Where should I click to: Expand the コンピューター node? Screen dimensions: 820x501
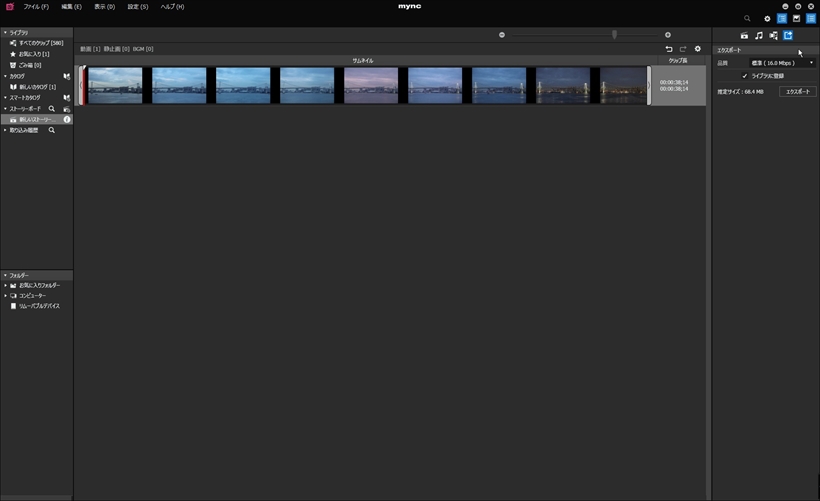pyautogui.click(x=6, y=295)
